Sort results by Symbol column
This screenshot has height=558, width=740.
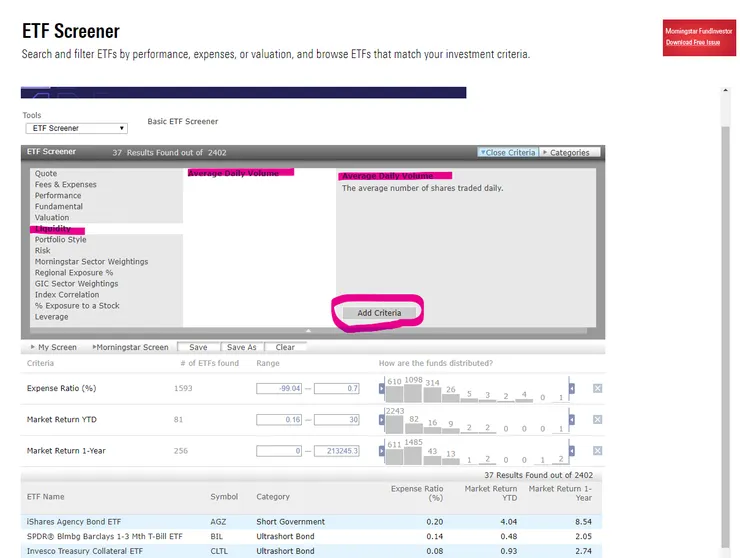tap(224, 497)
